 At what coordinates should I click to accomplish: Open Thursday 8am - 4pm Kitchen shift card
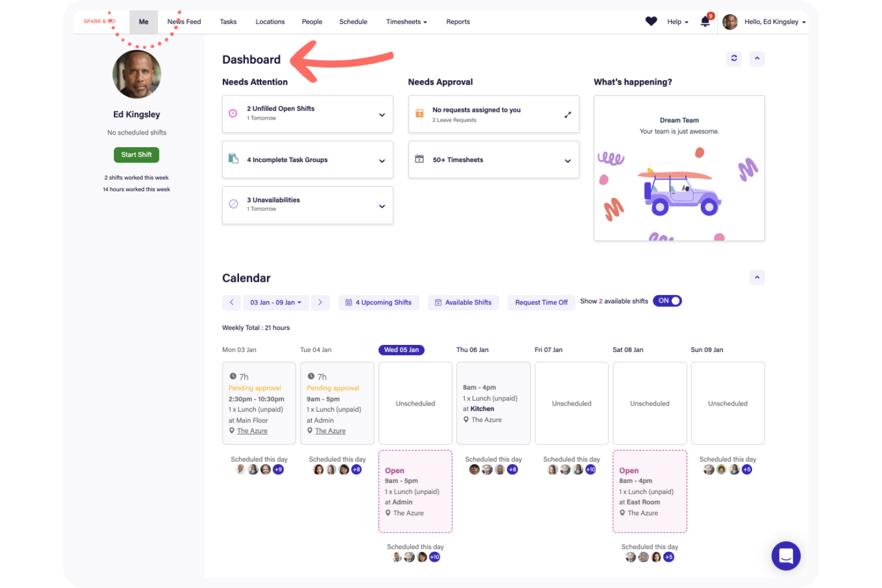(x=493, y=403)
